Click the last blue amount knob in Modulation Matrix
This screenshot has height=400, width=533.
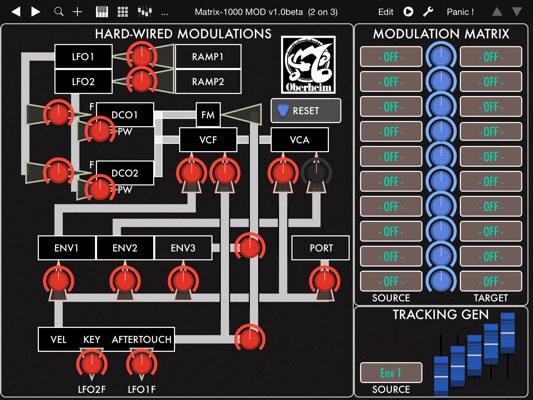pos(441,280)
